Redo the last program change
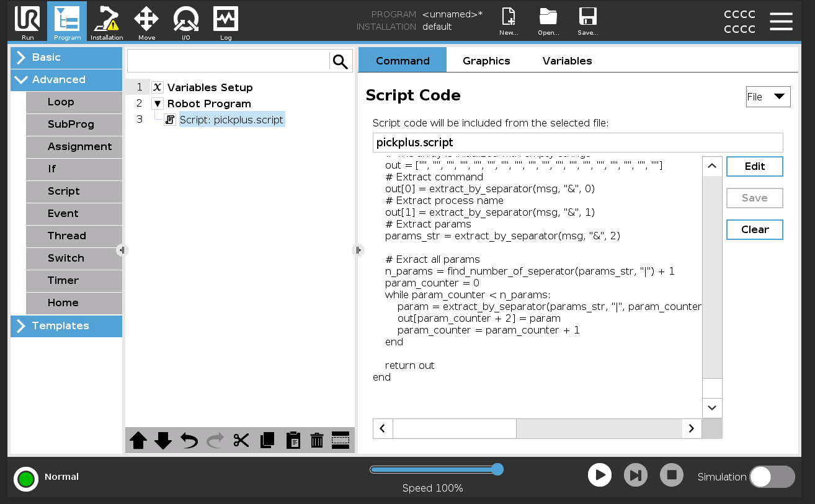815x504 pixels. [x=215, y=441]
